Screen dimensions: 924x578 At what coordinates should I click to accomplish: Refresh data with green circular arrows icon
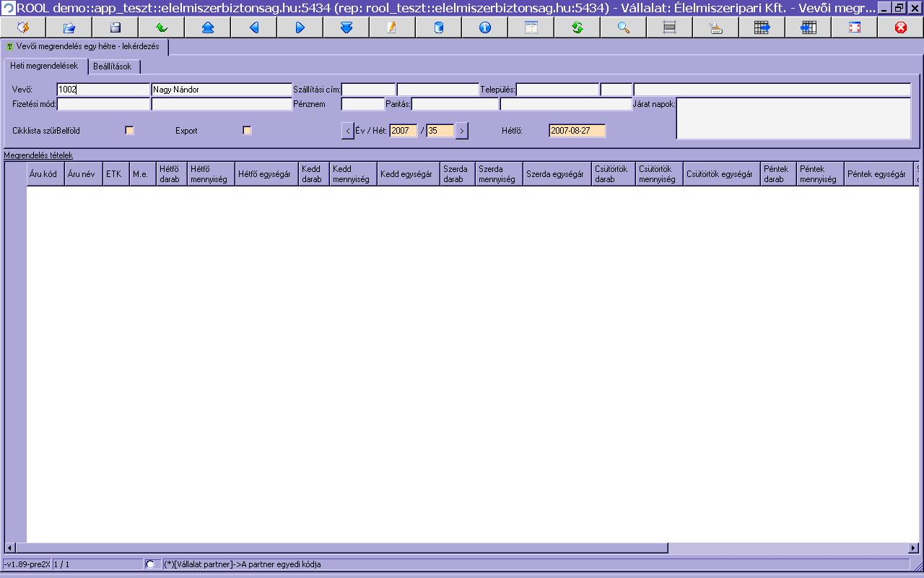pos(577,27)
